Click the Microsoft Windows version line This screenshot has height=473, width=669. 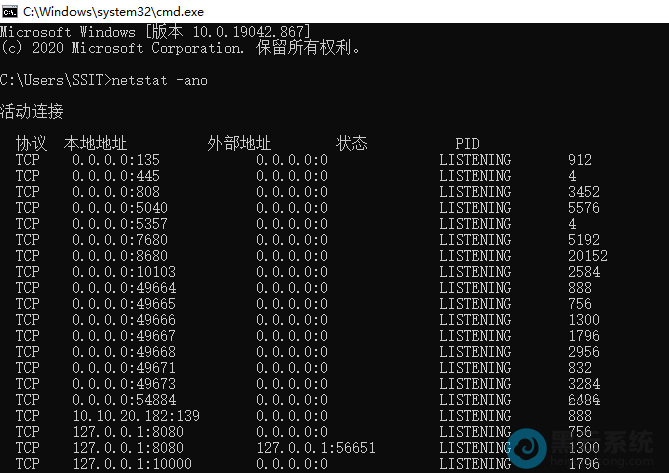(x=155, y=32)
